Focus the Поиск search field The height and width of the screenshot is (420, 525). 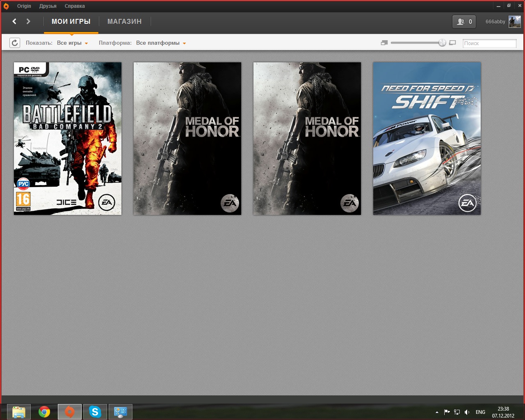coord(489,43)
